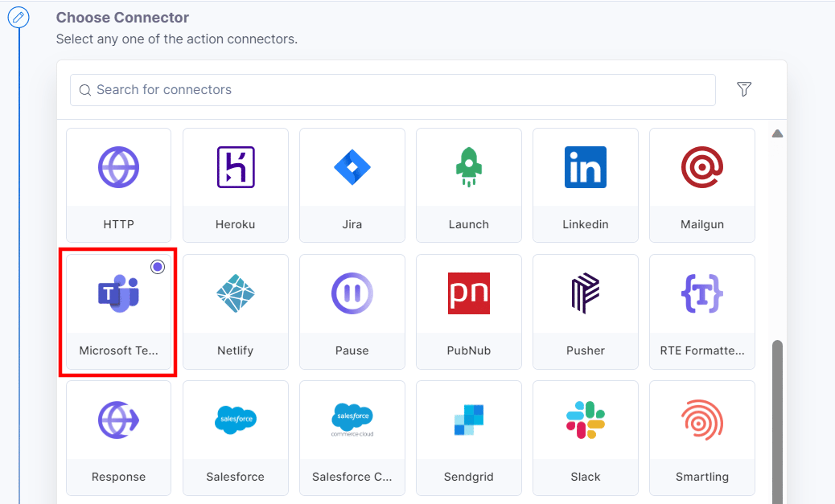
Task: Select the Mailgun connector icon
Action: [702, 167]
